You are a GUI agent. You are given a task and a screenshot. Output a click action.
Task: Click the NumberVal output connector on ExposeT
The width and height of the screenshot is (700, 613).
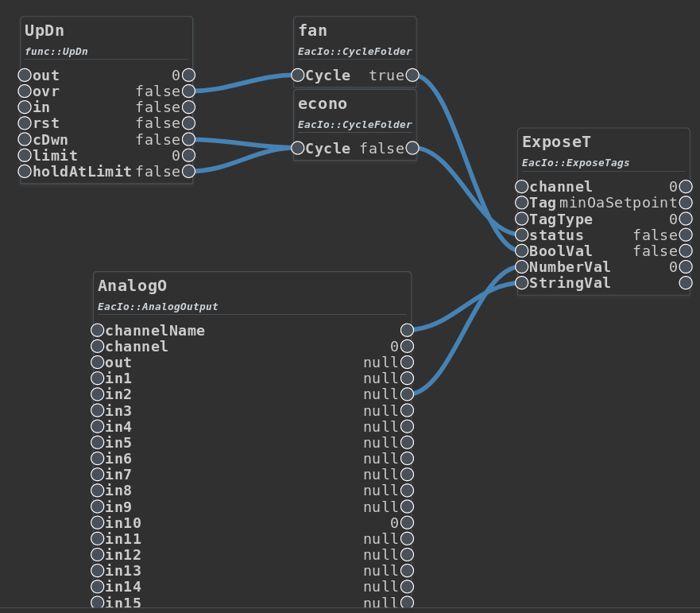click(x=685, y=266)
